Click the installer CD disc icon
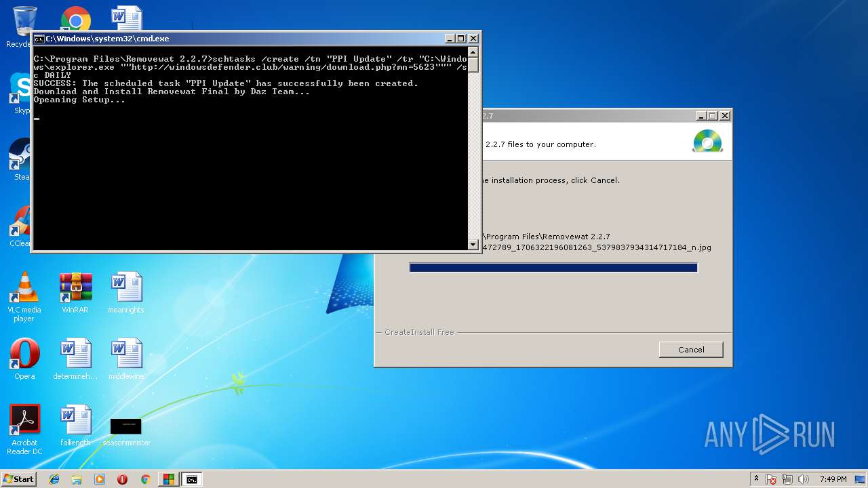868x488 pixels. [707, 141]
